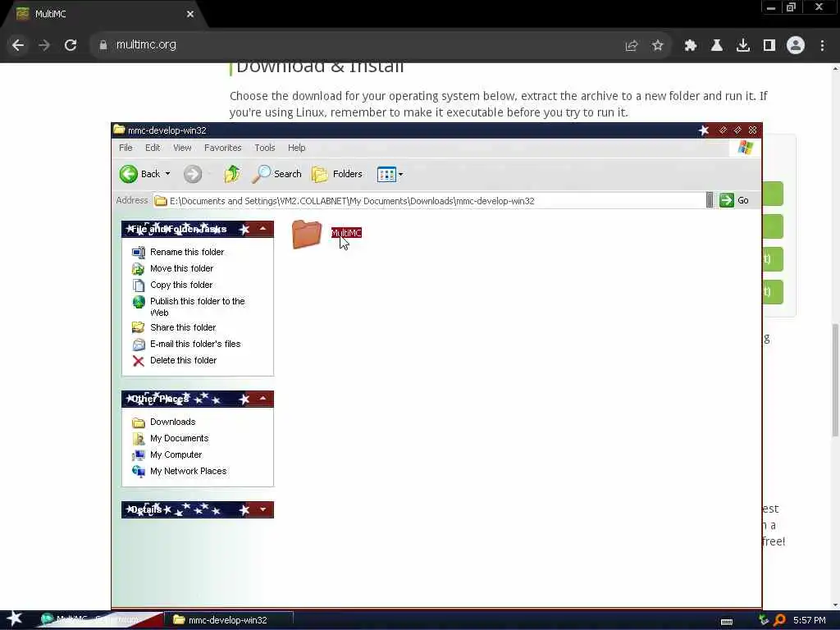
Task: Click Go button beside address
Action: 734,200
